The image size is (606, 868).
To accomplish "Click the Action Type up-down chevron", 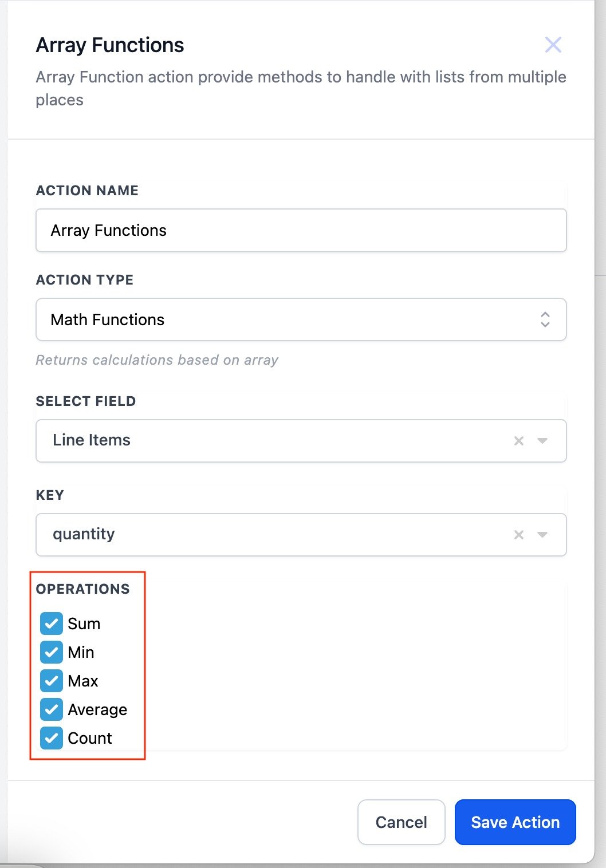I will pyautogui.click(x=545, y=319).
